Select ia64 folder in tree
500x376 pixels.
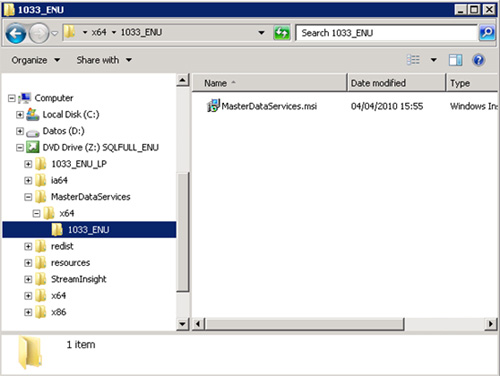(59, 180)
